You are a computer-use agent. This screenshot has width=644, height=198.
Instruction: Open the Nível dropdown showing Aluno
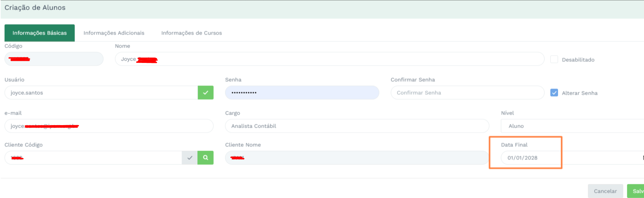tap(571, 126)
